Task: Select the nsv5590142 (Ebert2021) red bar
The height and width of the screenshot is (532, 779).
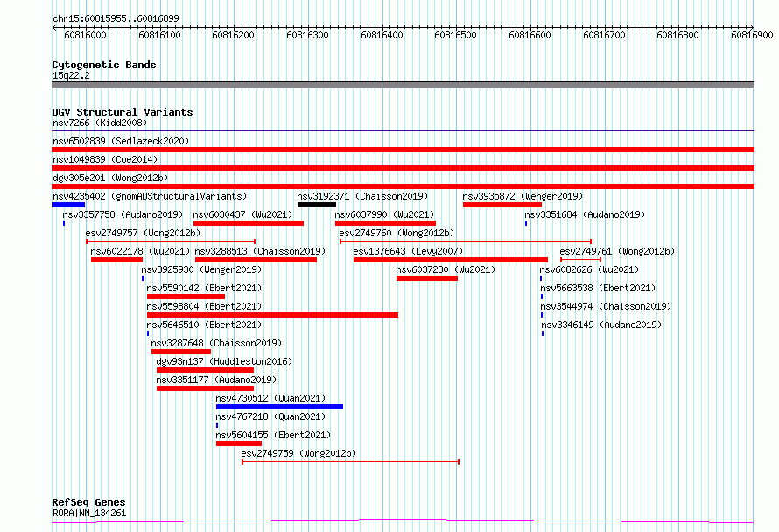Action: [186, 297]
